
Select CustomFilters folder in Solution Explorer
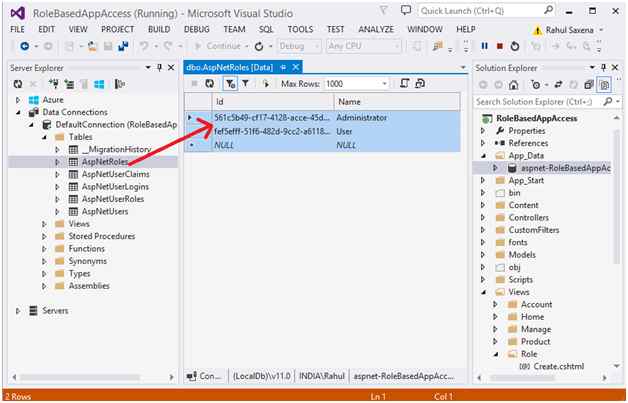click(533, 230)
